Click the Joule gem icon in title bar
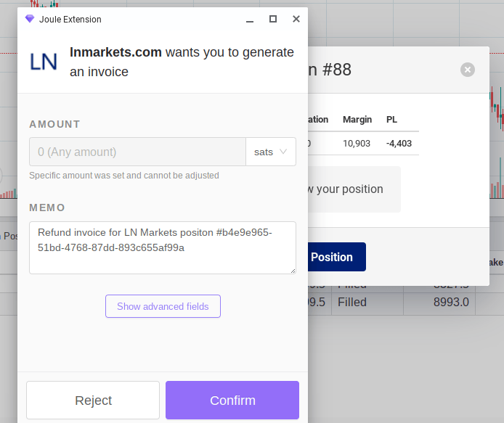This screenshot has width=504, height=423. (30, 19)
